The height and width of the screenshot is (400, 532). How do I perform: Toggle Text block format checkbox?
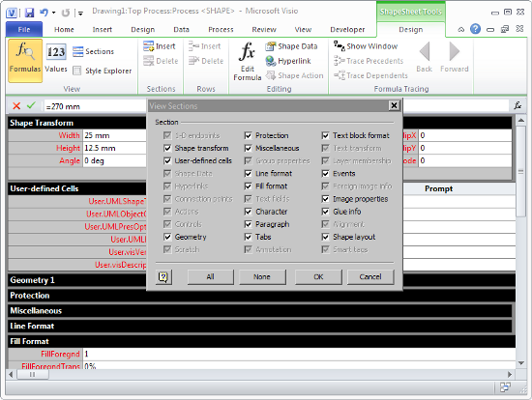[325, 135]
